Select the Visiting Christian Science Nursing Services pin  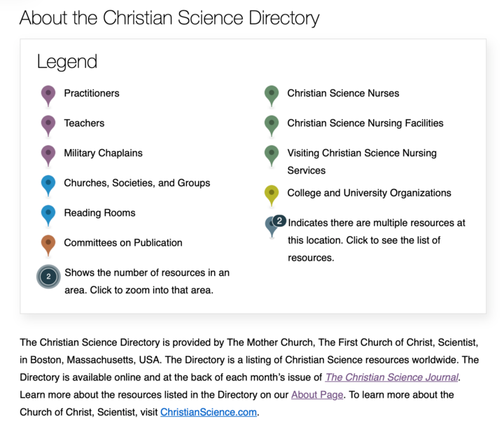pos(272,155)
